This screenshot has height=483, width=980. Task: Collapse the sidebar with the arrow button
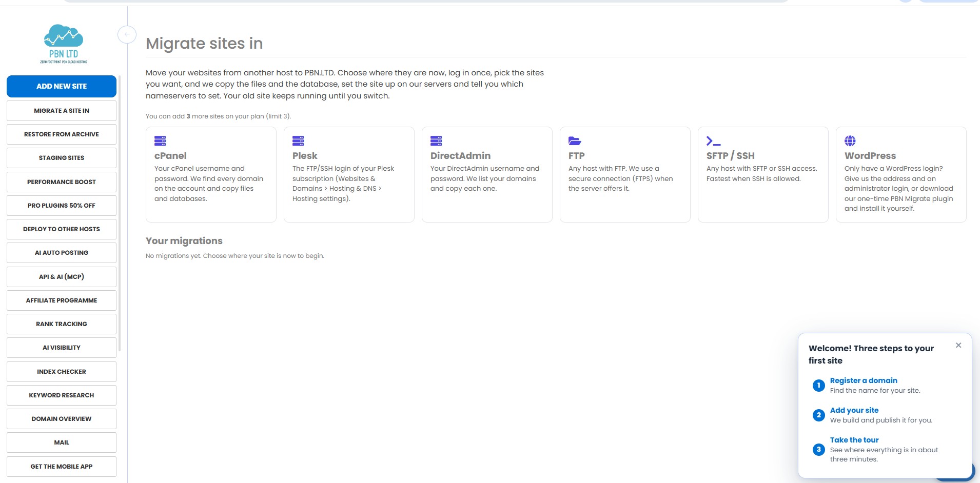pyautogui.click(x=127, y=35)
